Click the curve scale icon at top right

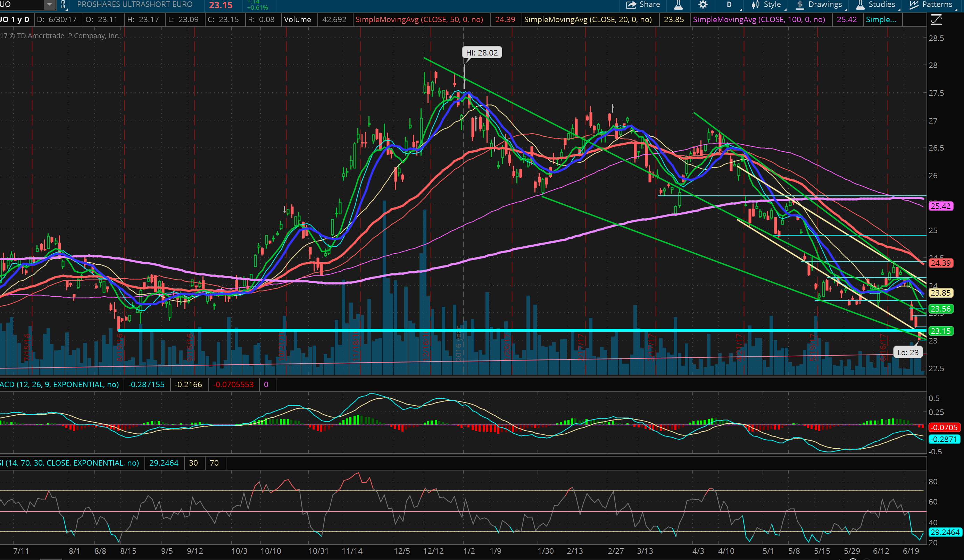coord(936,20)
